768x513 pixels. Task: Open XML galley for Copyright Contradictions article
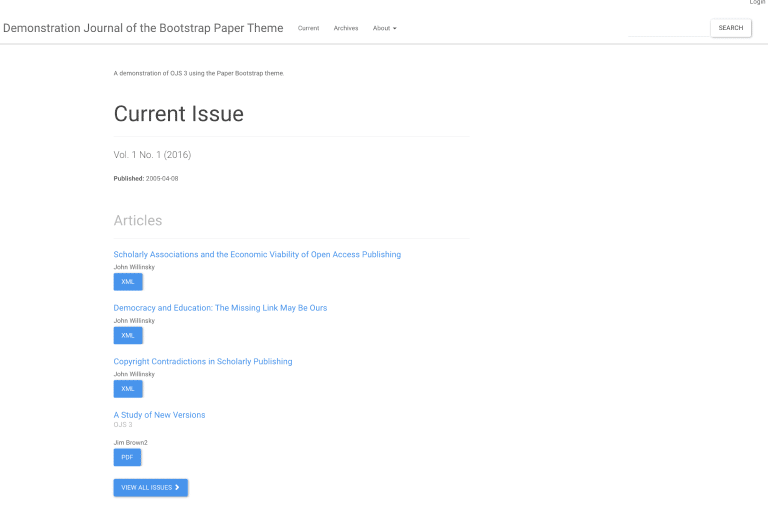point(128,388)
